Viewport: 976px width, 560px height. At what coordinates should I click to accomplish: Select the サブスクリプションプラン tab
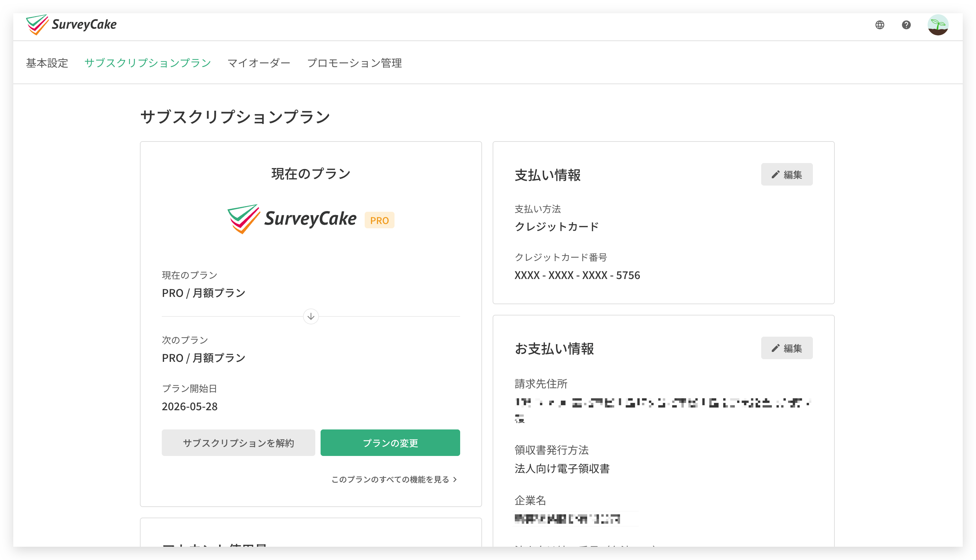(x=148, y=63)
